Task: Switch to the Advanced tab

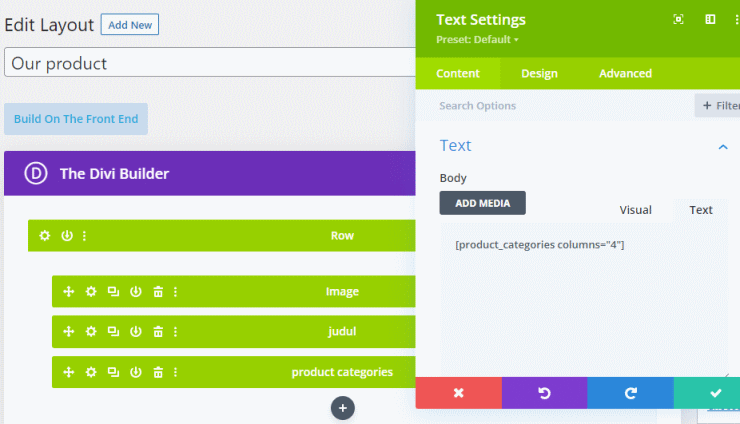Action: point(625,74)
